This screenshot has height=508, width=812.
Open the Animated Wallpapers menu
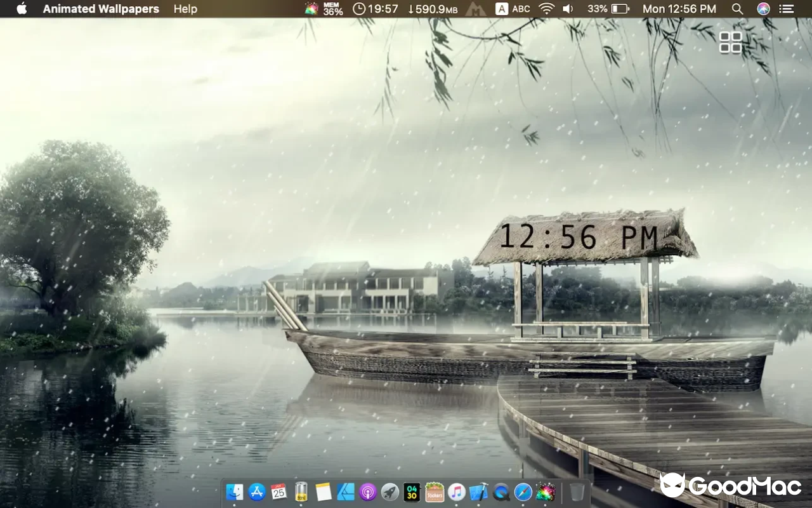coord(100,9)
